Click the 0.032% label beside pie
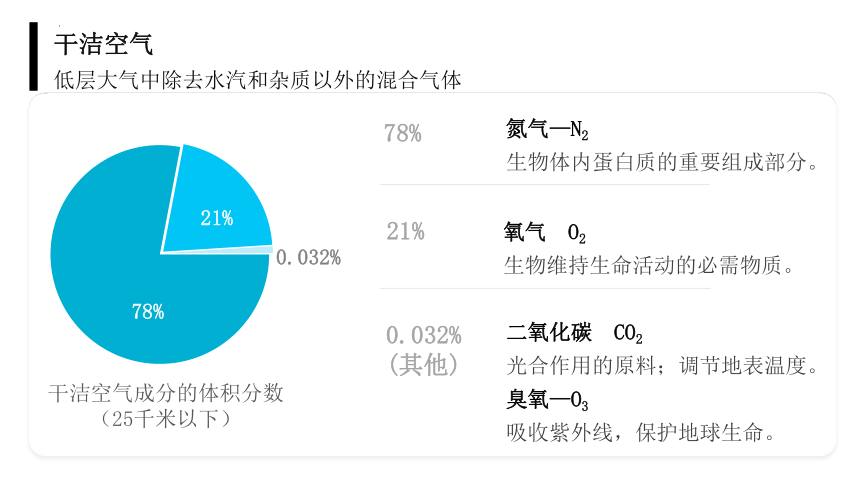Screen dimensions: 860x484 (x=308, y=257)
